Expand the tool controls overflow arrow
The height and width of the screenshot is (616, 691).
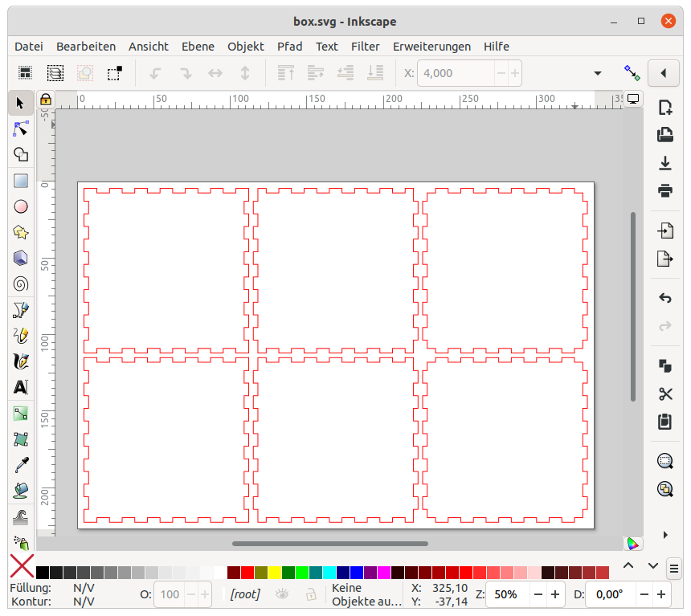[x=598, y=73]
